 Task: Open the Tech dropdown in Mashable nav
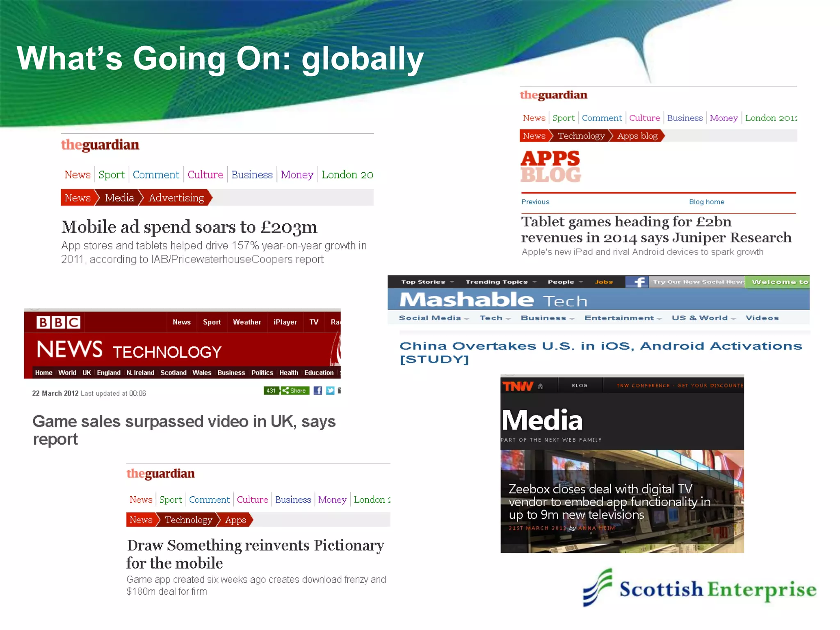coord(495,318)
